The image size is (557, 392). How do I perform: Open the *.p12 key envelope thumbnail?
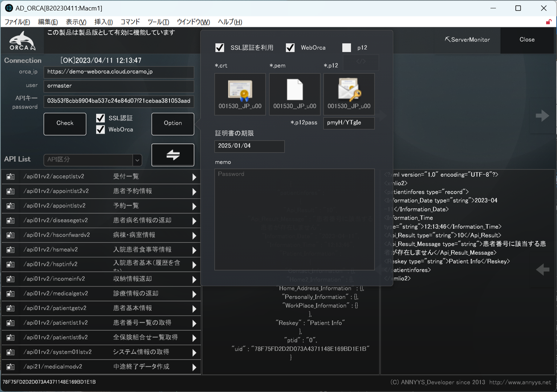pyautogui.click(x=349, y=94)
